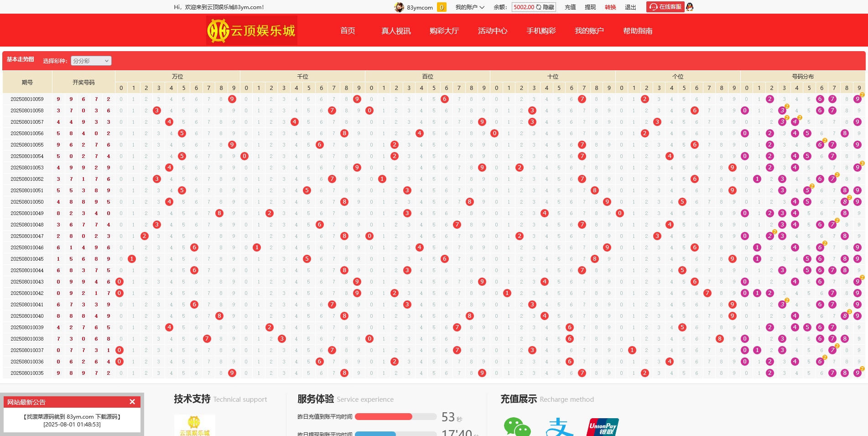Screen dimensions: 868x436
Task: Click the yellow message count badge
Action: (x=441, y=7)
